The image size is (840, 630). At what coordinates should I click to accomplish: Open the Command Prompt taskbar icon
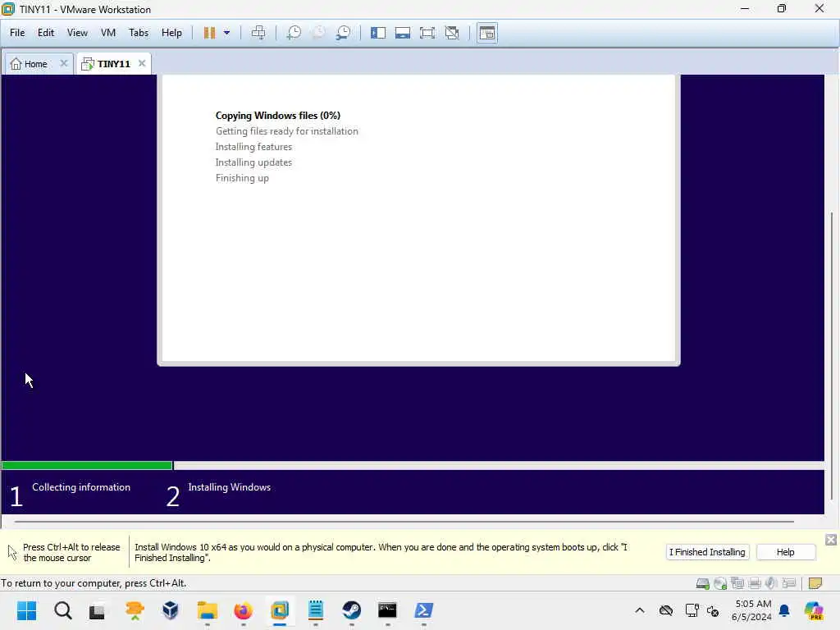(x=387, y=610)
